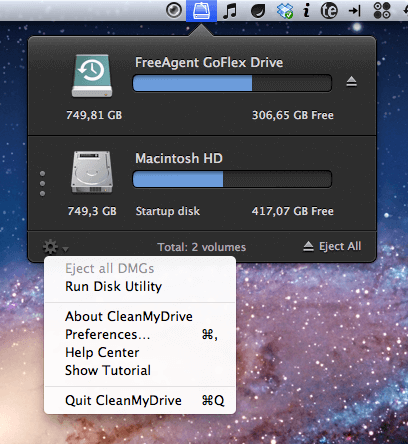Click the FreeAgent GoFlex usage bar

[x=232, y=83]
